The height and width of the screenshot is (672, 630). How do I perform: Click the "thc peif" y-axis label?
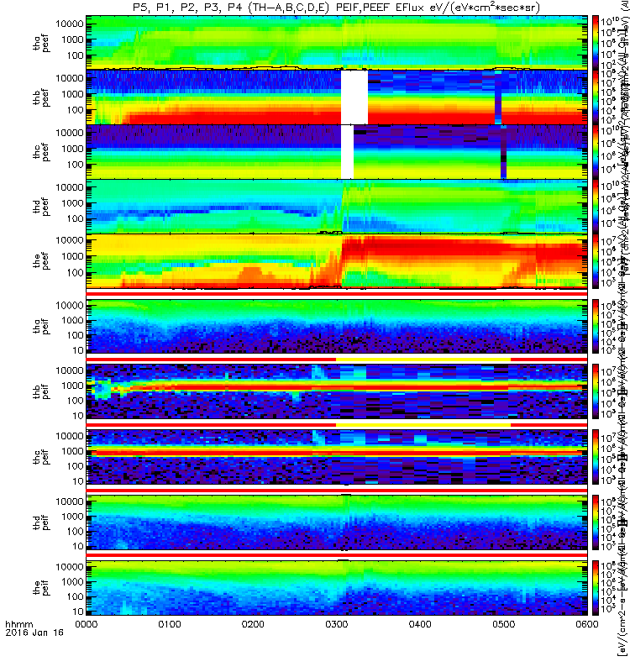pyautogui.click(x=41, y=457)
